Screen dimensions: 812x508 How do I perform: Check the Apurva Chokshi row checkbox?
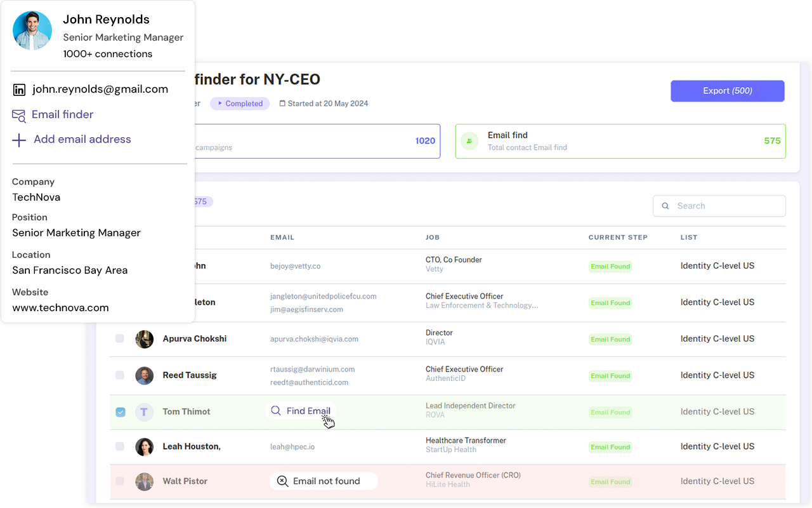click(120, 339)
